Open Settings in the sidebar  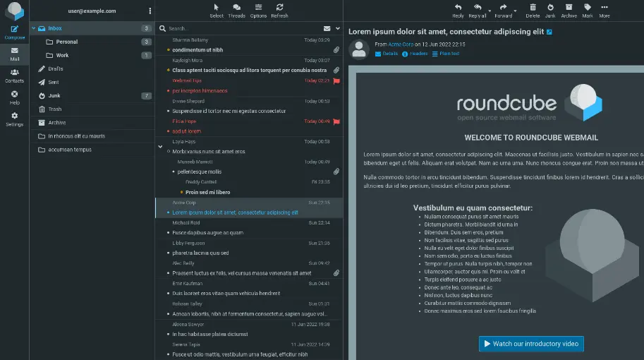pyautogui.click(x=14, y=119)
